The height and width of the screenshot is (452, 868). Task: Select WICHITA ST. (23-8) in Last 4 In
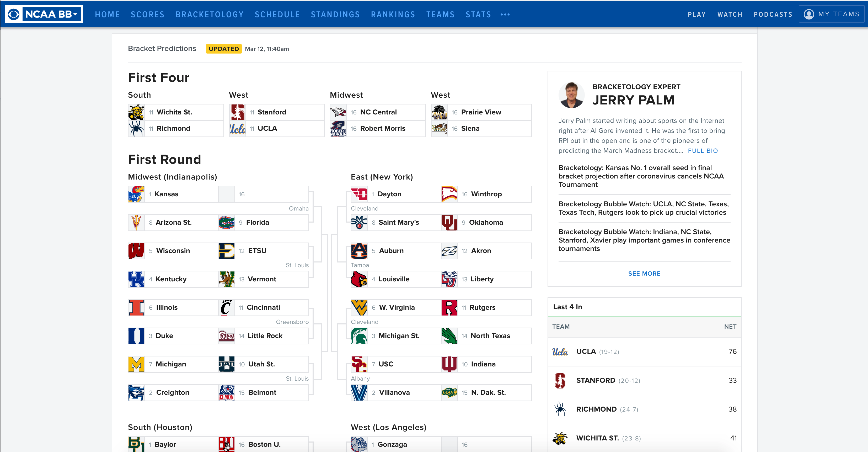click(644, 438)
